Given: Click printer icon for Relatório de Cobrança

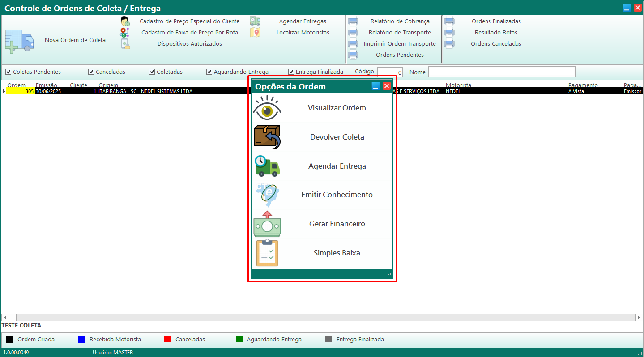Looking at the screenshot, I should point(353,21).
